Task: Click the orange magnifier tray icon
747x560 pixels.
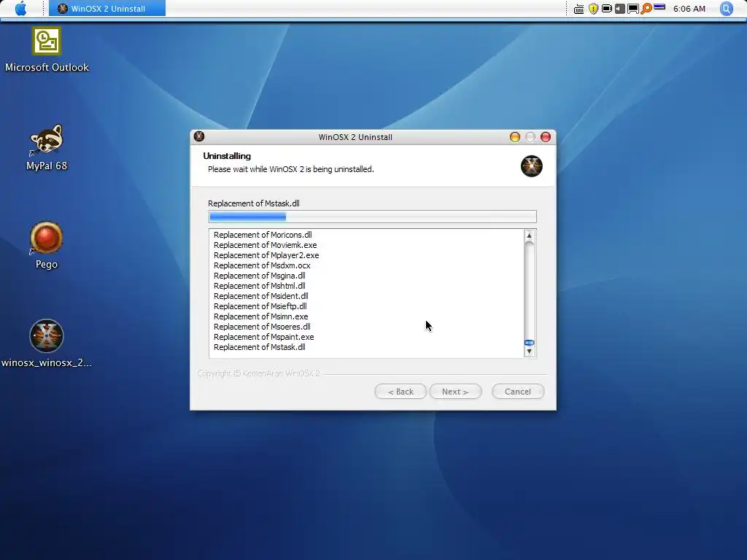Action: [646, 9]
